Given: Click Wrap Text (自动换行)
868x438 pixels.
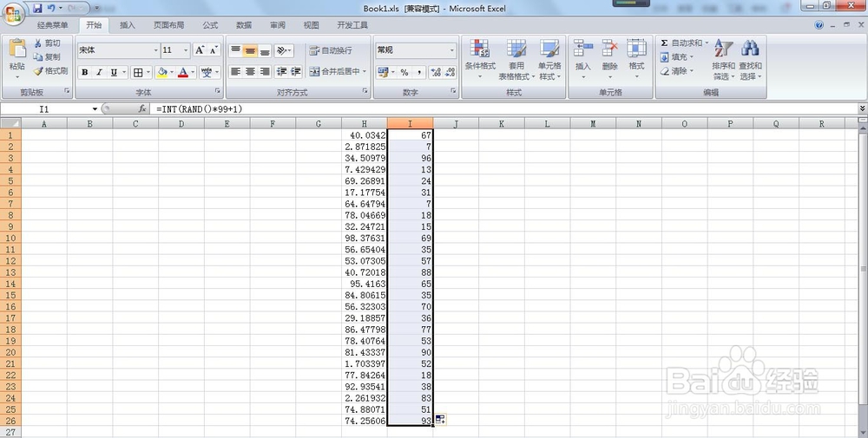Looking at the screenshot, I should [x=331, y=50].
